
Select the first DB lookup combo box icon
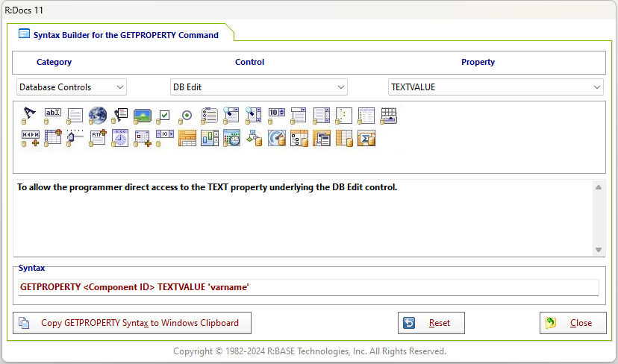[231, 116]
